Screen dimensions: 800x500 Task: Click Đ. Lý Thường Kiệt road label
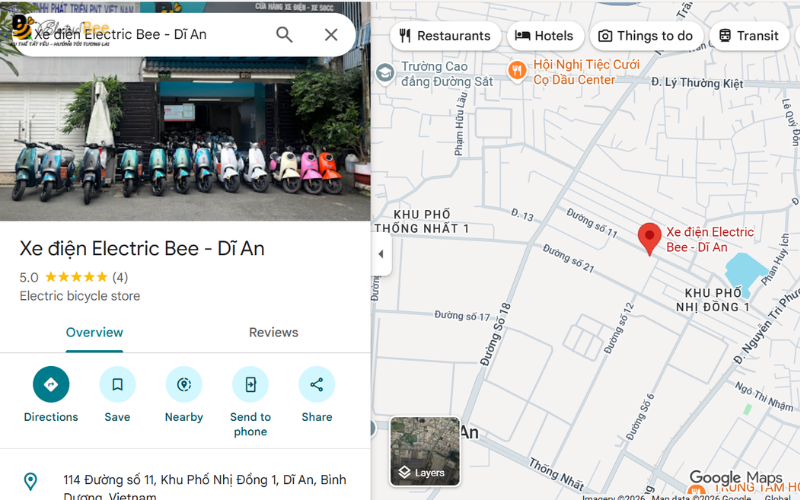pyautogui.click(x=697, y=83)
